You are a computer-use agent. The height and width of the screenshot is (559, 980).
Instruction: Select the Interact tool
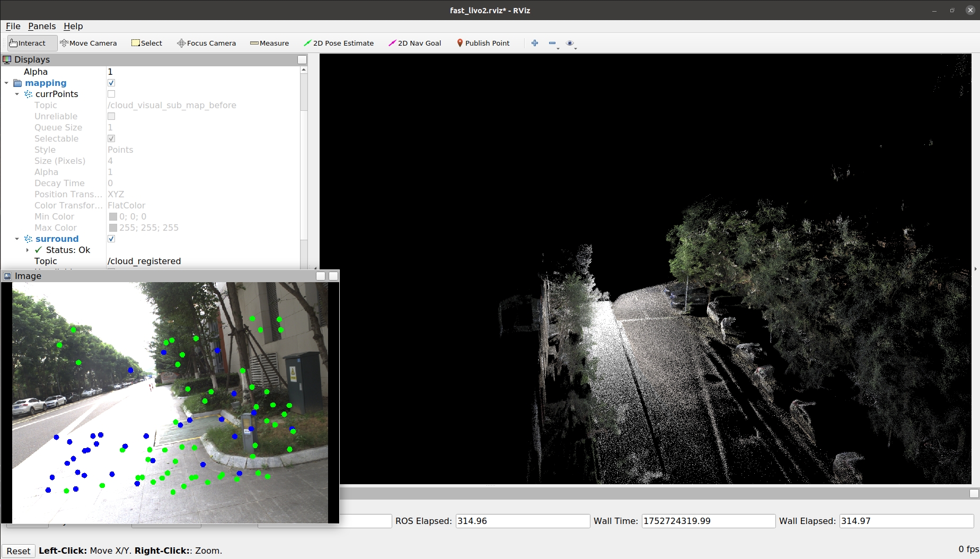28,43
